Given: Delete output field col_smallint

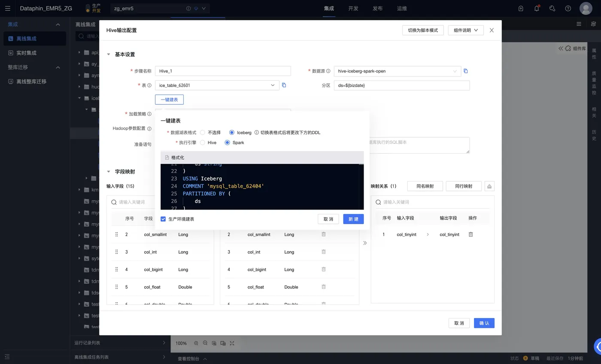Looking at the screenshot, I should tap(324, 234).
